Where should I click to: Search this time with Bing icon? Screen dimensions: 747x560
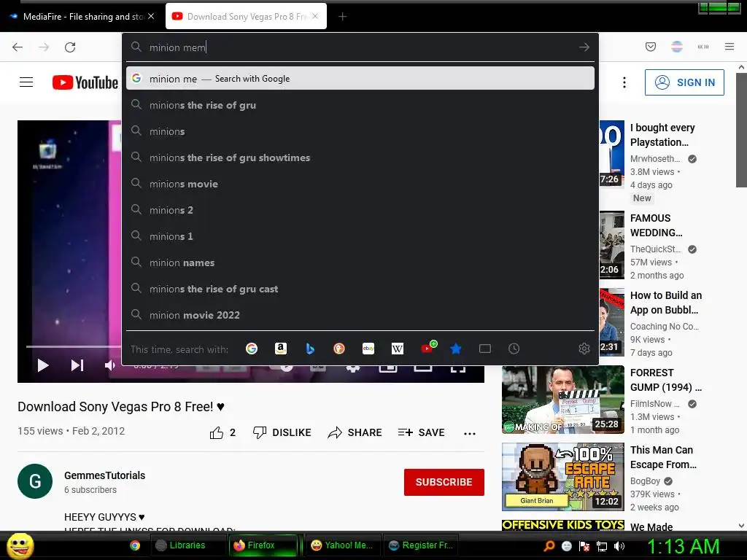pyautogui.click(x=310, y=349)
